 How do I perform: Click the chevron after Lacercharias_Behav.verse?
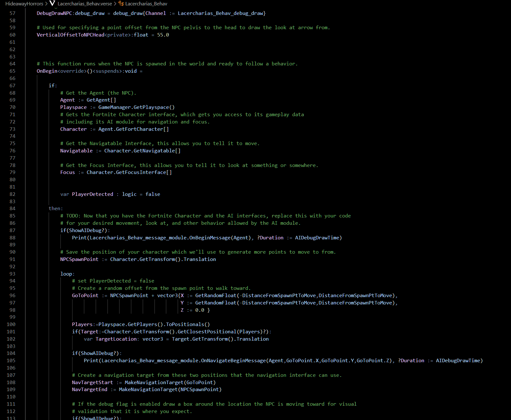(x=115, y=4)
